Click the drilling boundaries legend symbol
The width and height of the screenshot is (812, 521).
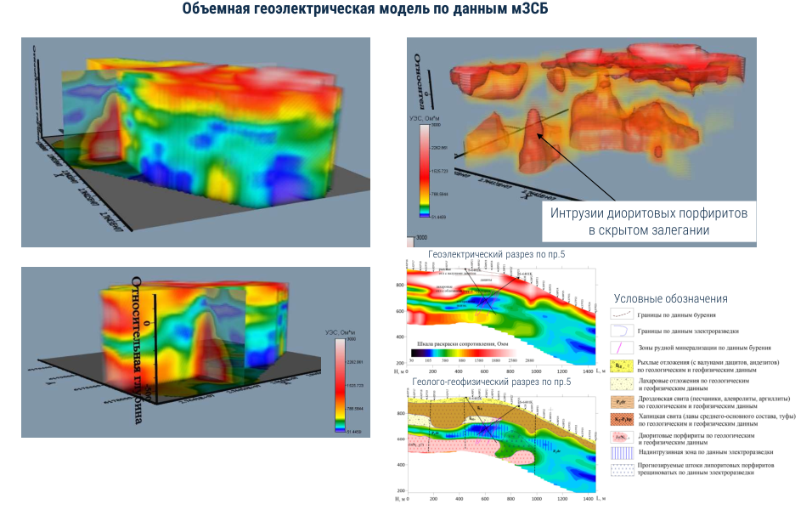tap(623, 314)
